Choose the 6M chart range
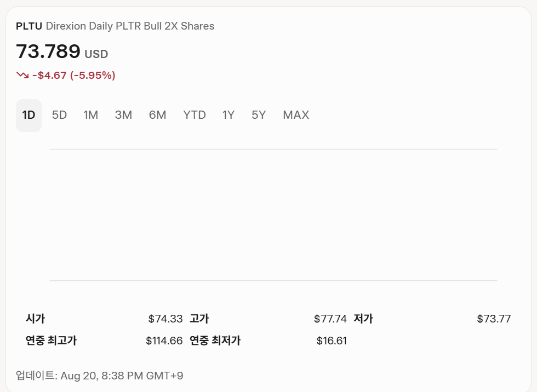The height and width of the screenshot is (392, 537). [x=157, y=115]
